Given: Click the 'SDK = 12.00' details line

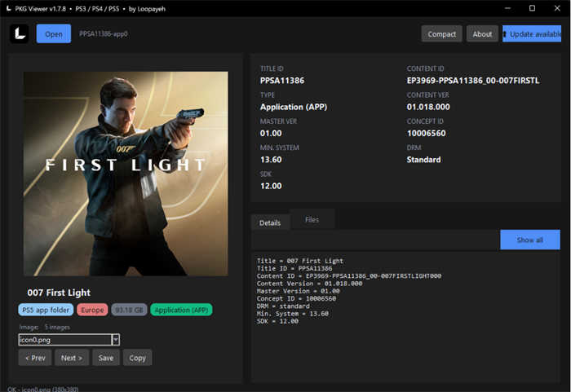Looking at the screenshot, I should pos(277,321).
